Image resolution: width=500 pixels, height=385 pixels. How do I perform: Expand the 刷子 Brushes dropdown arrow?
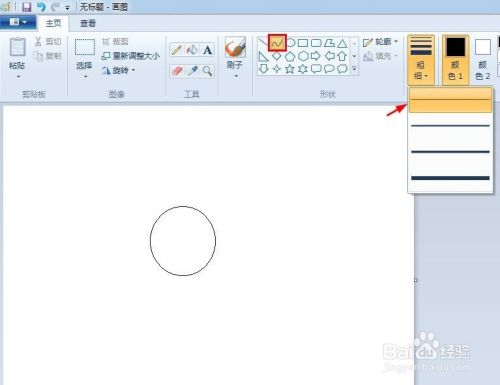(x=236, y=76)
